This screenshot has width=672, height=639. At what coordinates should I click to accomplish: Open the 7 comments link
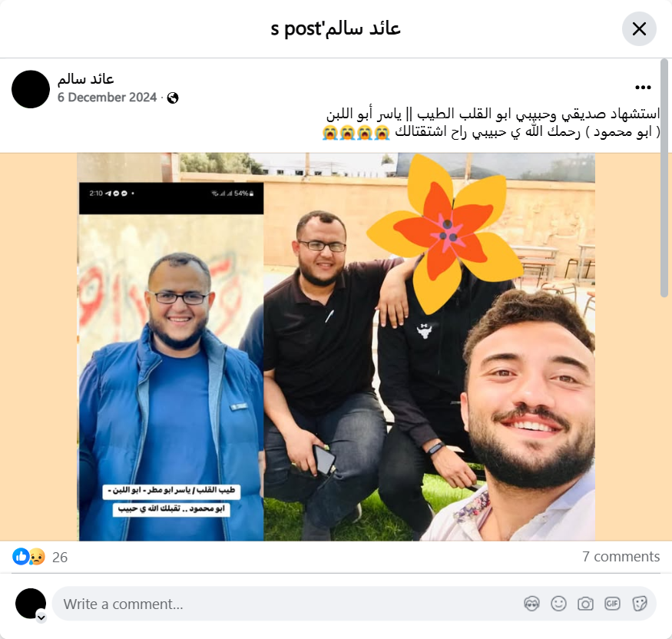tap(621, 556)
